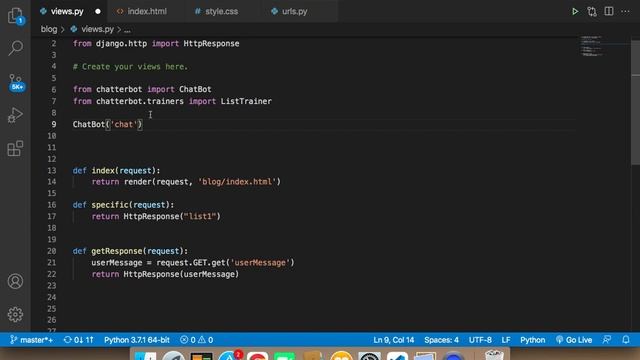Screen dimensions: 640x360
Task: Select language mode Python
Action: click(x=532, y=340)
